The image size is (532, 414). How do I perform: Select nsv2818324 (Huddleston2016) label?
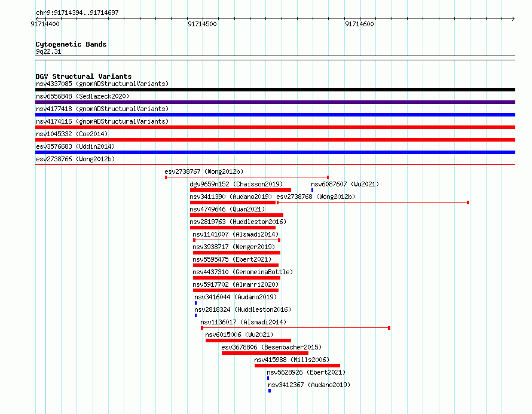pos(243,309)
